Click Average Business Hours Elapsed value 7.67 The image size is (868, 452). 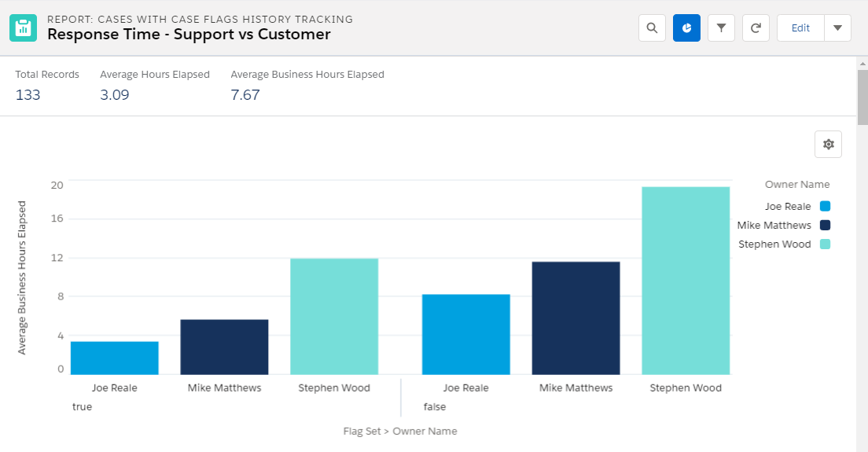point(245,95)
